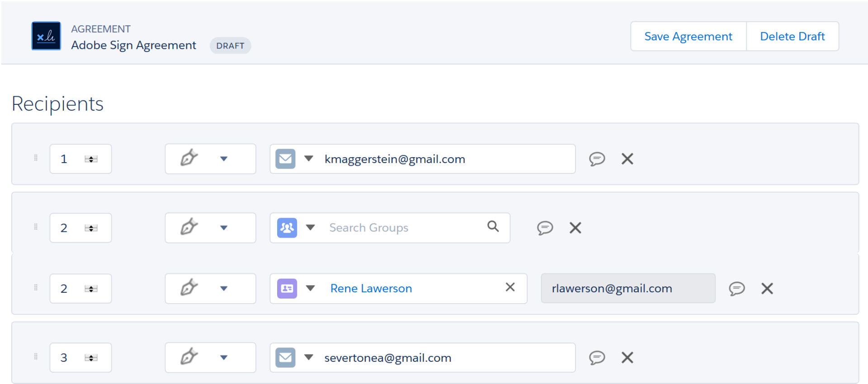Click the group recipient type icon
This screenshot has width=868, height=384.
[287, 228]
